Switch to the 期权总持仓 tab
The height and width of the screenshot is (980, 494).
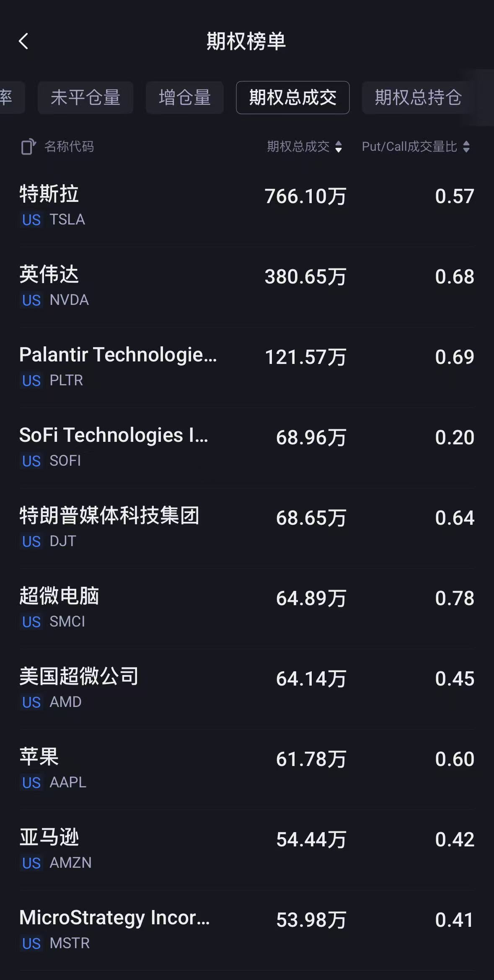point(418,98)
